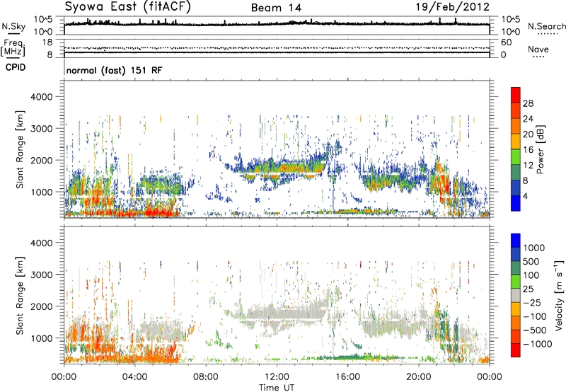Click the velocity color bar value '-1000'
The width and height of the screenshot is (566, 392).
[538, 344]
